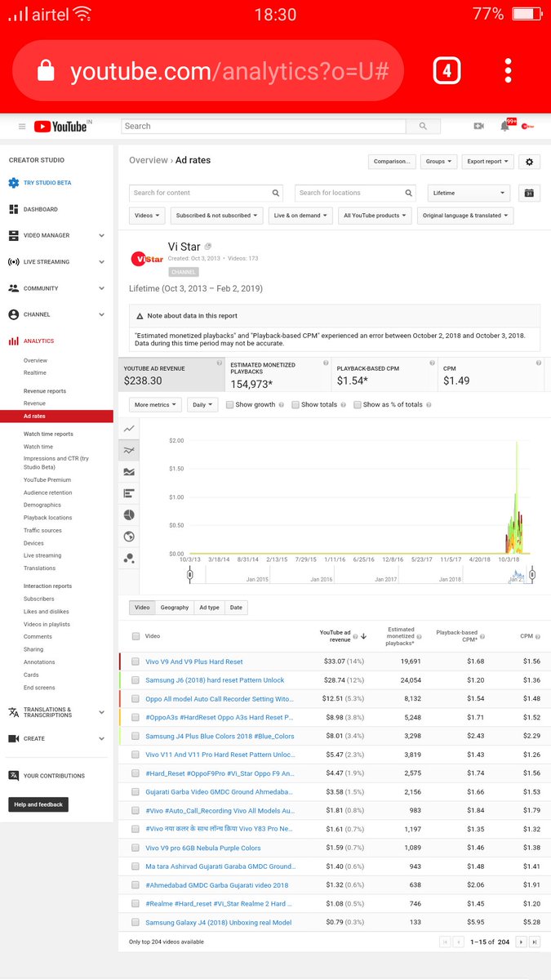The image size is (551, 980).
Task: Open Watch time report in sidebar
Action: pos(38,447)
